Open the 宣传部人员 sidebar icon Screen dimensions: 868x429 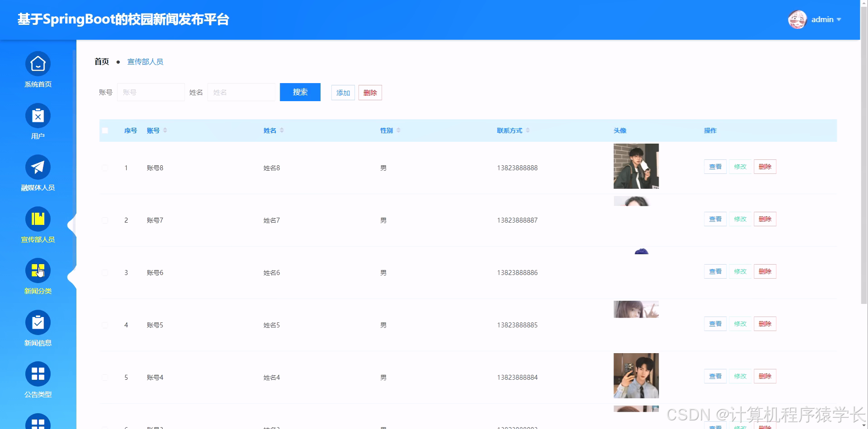(38, 219)
